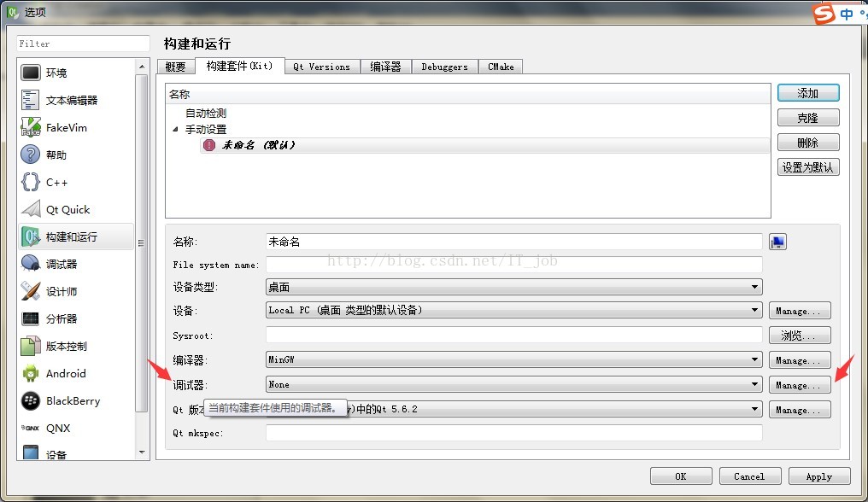The image size is (868, 502).
Task: Open the 设备 devices category icon
Action: click(x=31, y=452)
